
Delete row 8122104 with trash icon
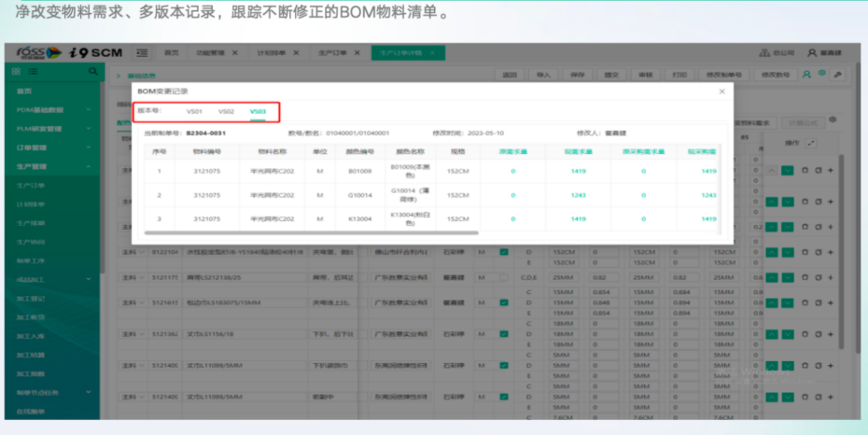[x=805, y=252]
